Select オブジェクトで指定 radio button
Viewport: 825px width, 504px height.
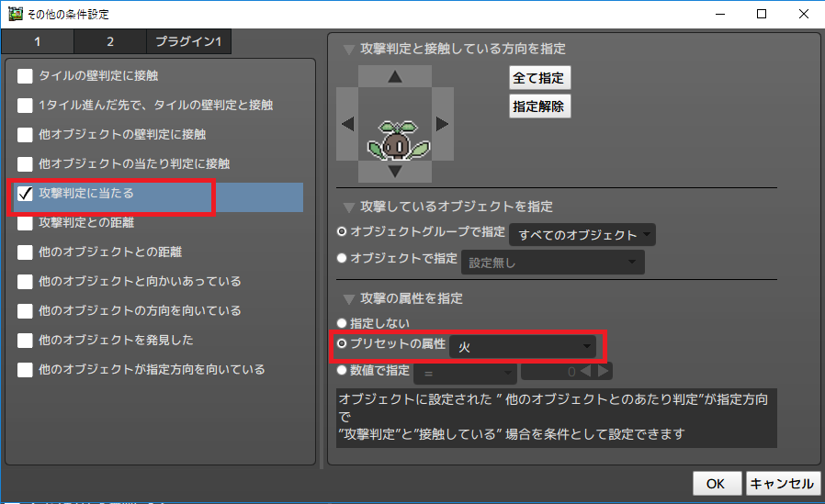(342, 258)
